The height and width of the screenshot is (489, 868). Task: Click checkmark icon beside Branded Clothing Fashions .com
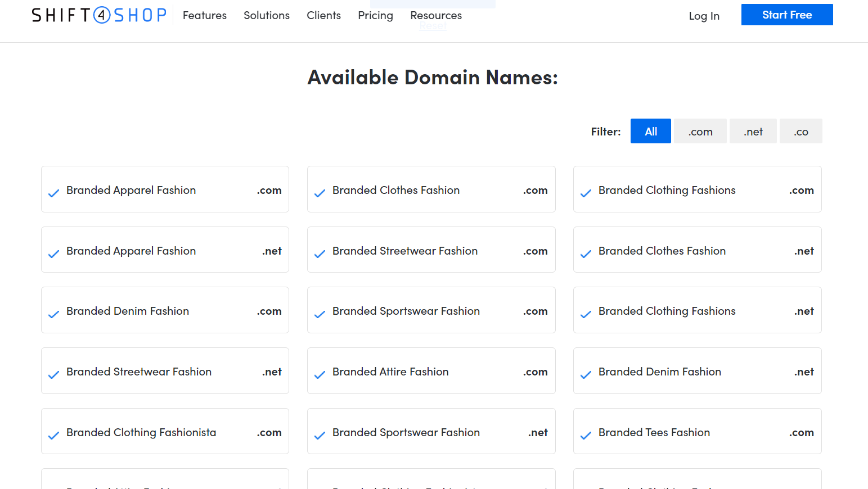tap(586, 193)
